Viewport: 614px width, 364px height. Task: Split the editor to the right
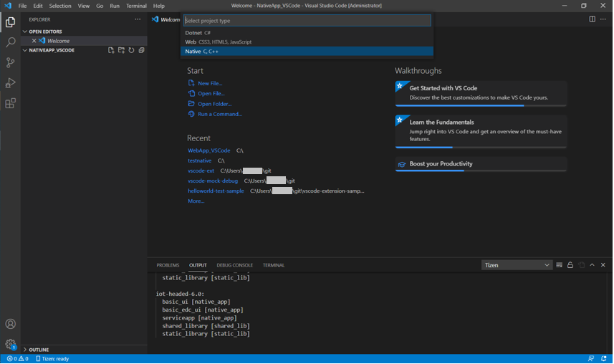tap(592, 19)
